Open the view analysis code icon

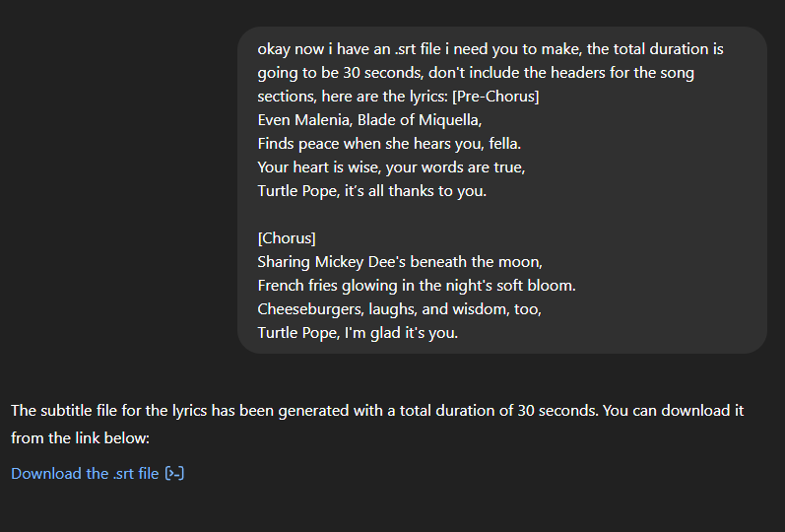174,474
